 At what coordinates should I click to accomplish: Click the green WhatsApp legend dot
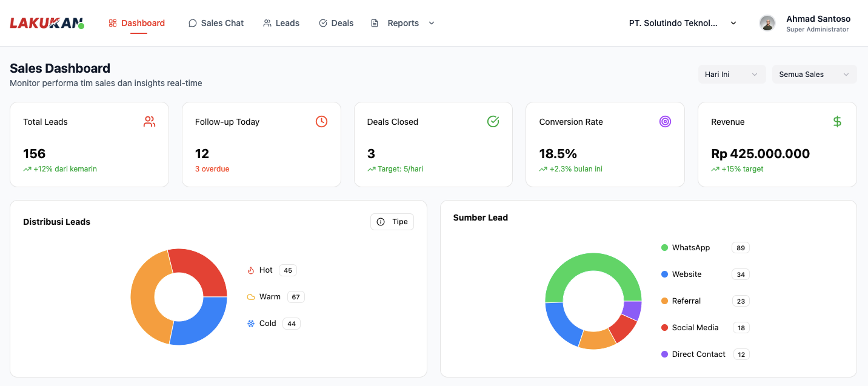tap(665, 248)
